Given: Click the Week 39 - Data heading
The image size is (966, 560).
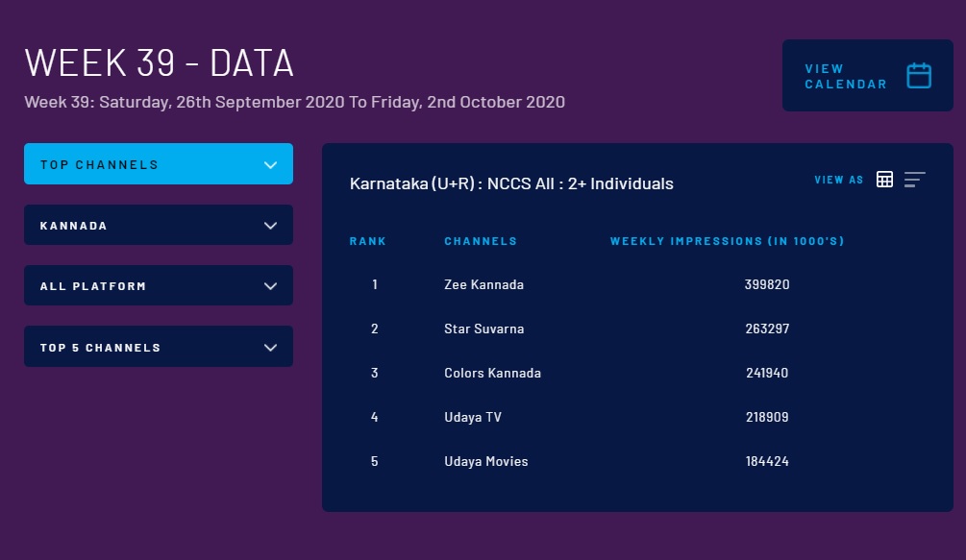Looking at the screenshot, I should [160, 63].
